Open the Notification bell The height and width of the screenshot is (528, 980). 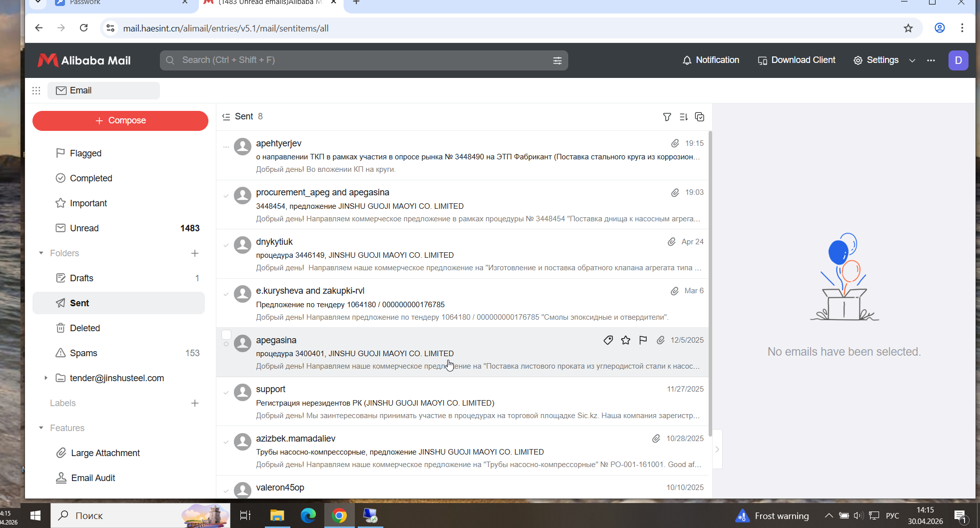pos(710,60)
